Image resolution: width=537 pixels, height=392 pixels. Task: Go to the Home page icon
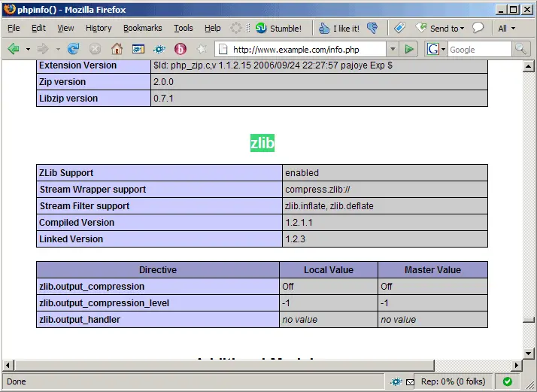117,49
